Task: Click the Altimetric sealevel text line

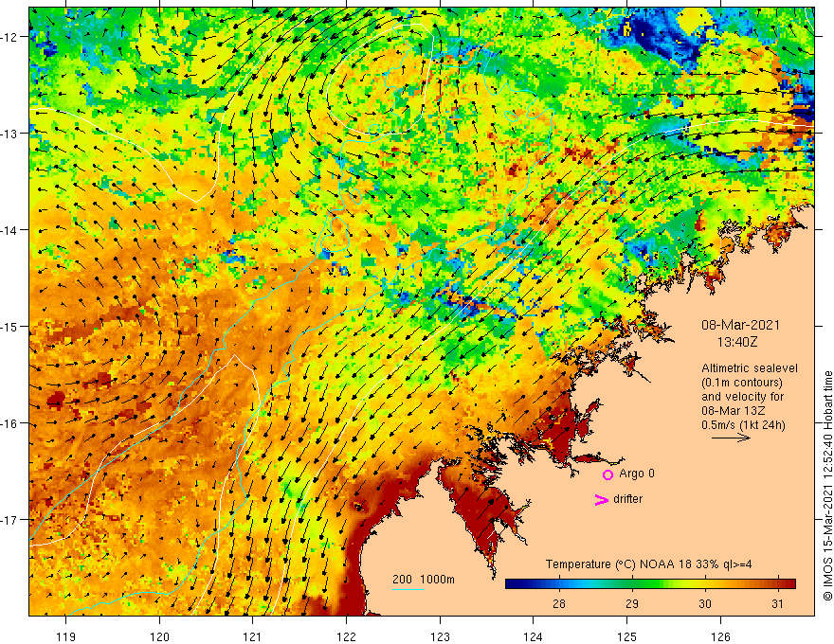Action: point(749,368)
